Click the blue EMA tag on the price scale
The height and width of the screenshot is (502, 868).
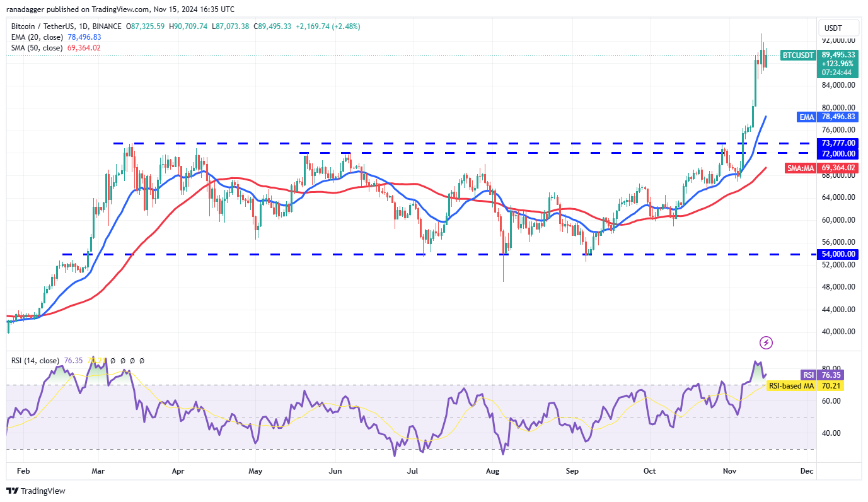(x=807, y=117)
